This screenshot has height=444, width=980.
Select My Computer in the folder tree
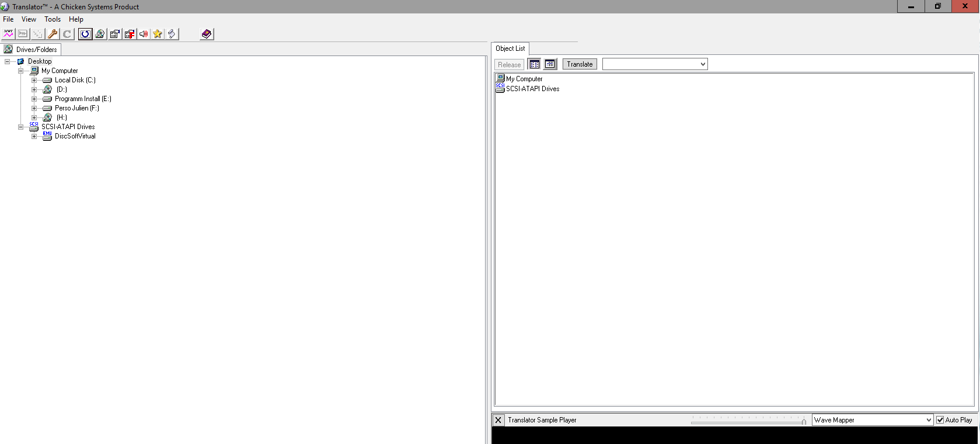pos(60,71)
